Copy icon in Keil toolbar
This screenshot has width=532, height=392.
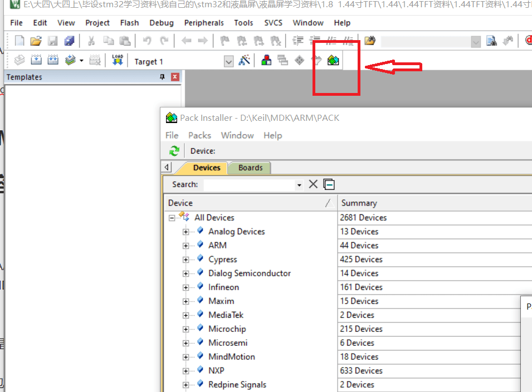point(109,41)
